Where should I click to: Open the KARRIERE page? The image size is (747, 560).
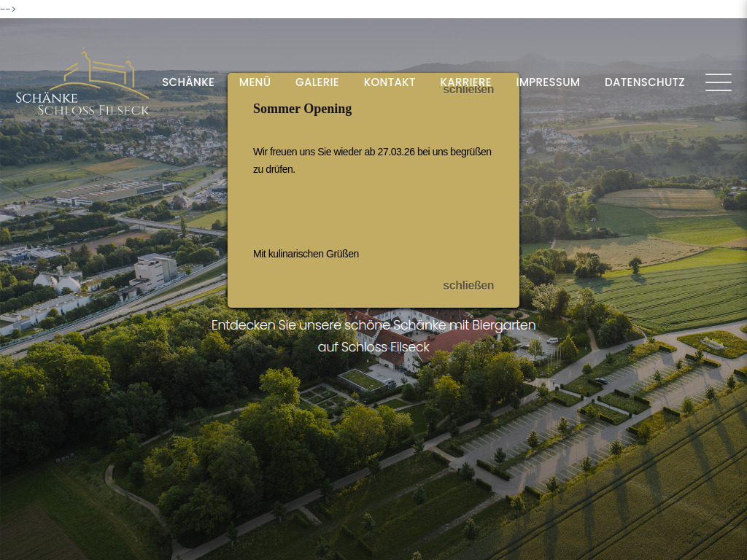465,82
